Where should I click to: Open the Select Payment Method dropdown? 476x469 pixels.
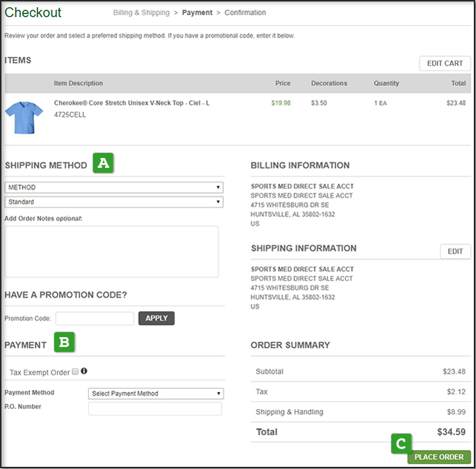click(156, 394)
